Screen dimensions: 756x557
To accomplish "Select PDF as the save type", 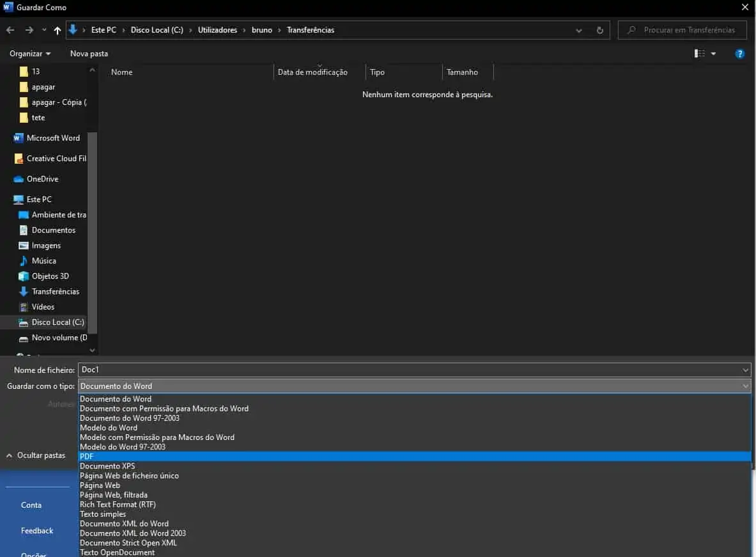I will 414,457.
